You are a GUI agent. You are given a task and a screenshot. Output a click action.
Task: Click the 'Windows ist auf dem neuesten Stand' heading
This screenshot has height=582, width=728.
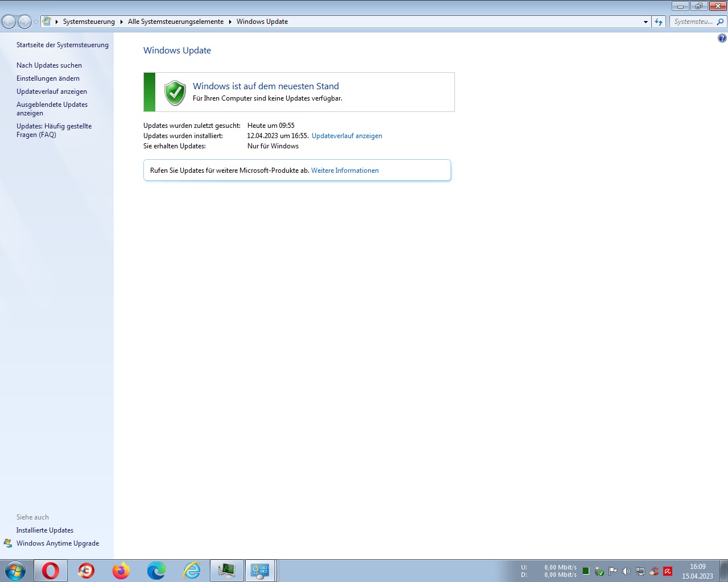266,86
